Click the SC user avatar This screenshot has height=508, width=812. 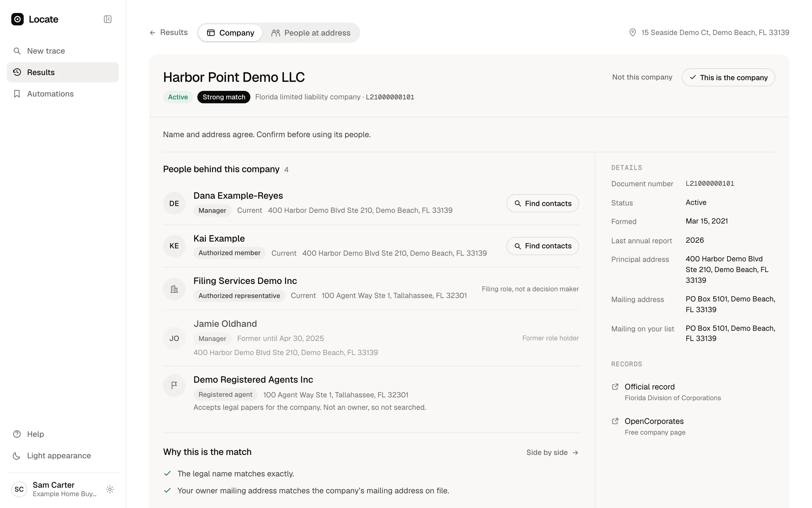(19, 489)
